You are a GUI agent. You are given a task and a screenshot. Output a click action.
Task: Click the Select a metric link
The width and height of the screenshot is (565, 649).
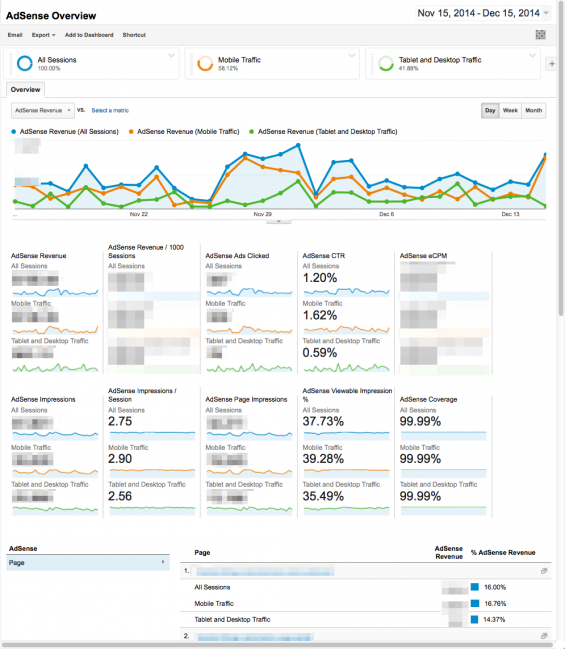[110, 111]
